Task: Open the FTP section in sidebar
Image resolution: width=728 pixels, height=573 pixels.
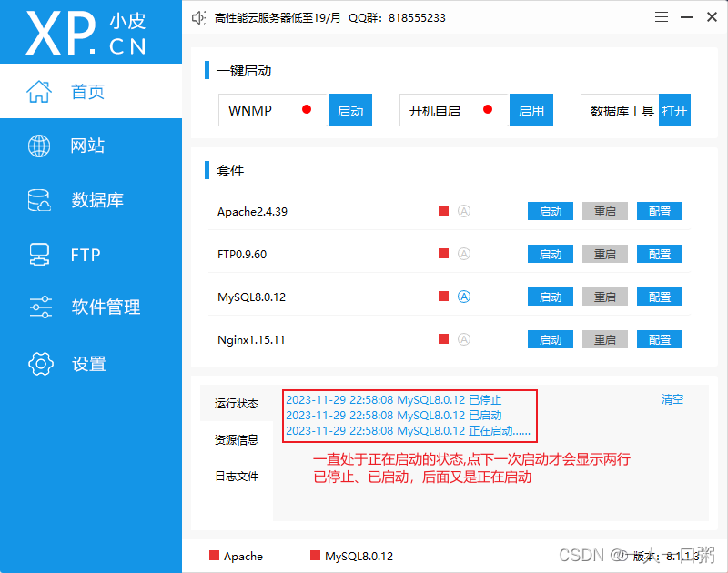Action: 85,255
